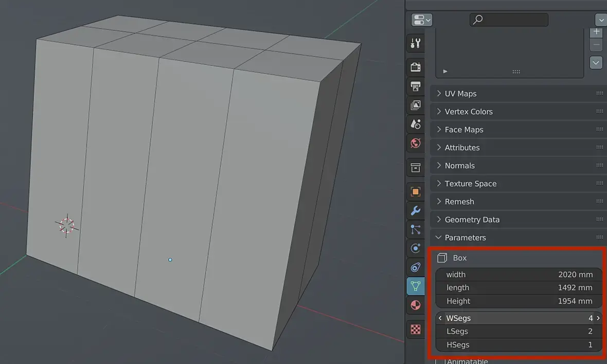Click the box object origin dot
Screen dimensions: 607x364
(170, 260)
